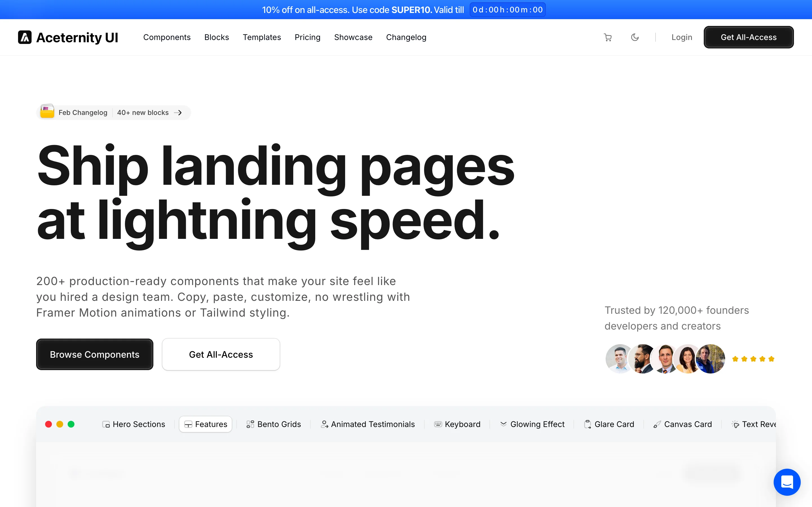Click Get All-Access in the navbar
The height and width of the screenshot is (507, 812).
749,37
